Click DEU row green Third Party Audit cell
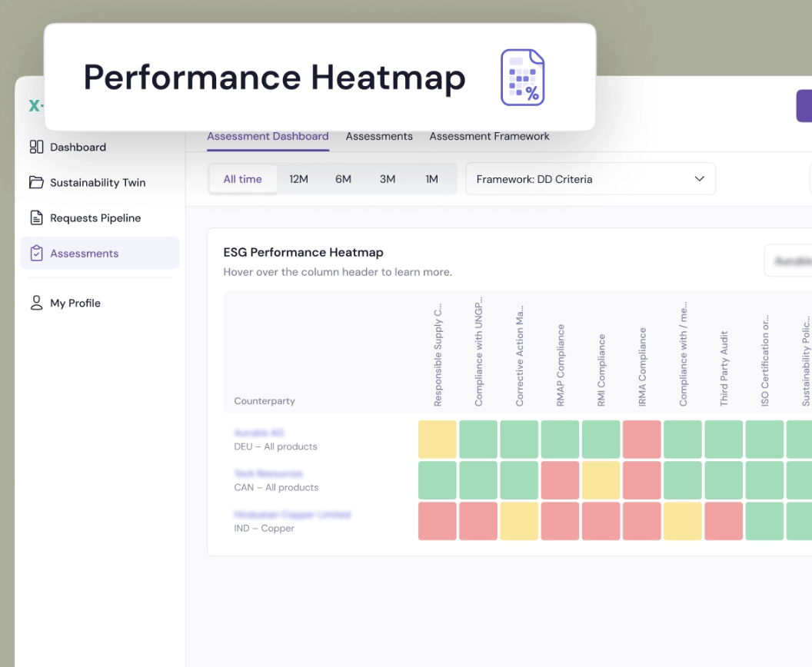The image size is (812, 667). pos(724,440)
